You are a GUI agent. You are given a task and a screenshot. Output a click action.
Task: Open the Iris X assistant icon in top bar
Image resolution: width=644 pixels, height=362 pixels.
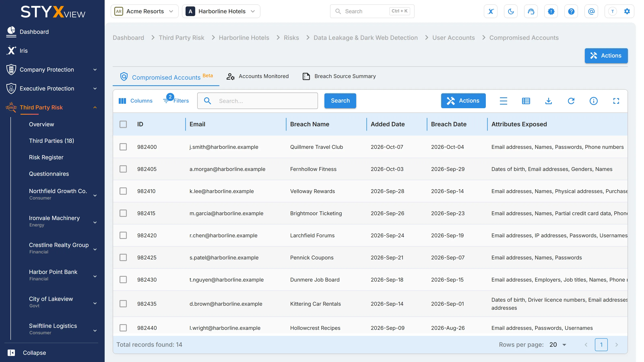(490, 11)
